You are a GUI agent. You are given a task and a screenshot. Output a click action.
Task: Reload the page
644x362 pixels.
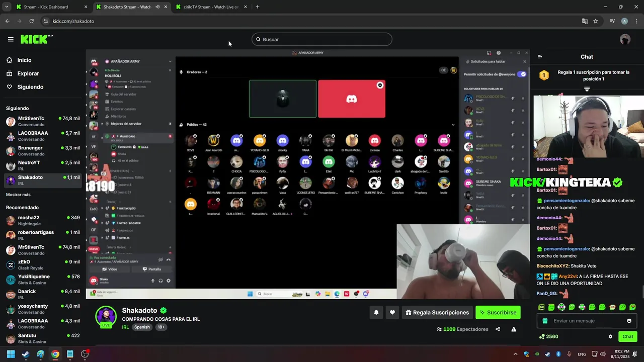[31, 21]
